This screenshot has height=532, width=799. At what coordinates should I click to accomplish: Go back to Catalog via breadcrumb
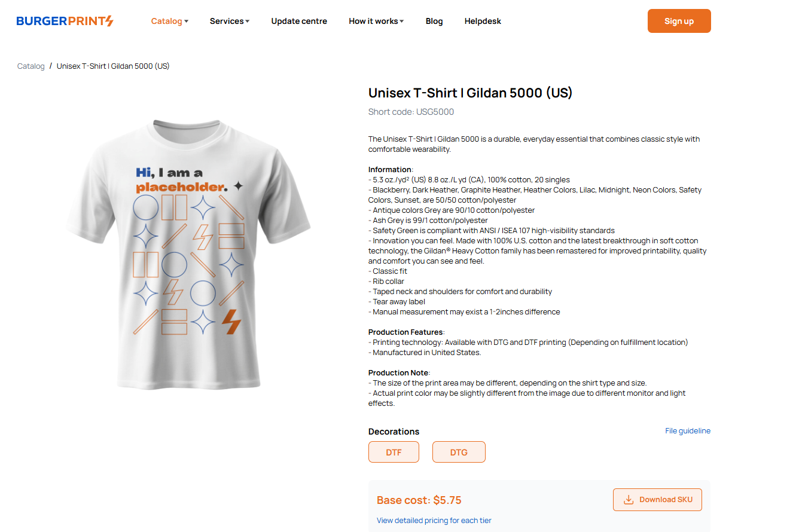[31, 66]
